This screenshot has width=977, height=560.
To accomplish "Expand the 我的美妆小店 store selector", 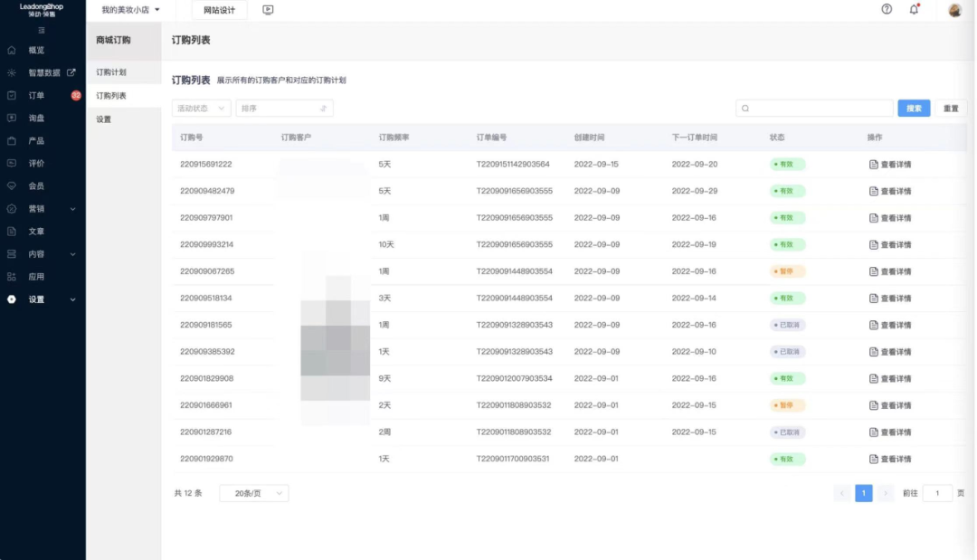I will 130,10.
